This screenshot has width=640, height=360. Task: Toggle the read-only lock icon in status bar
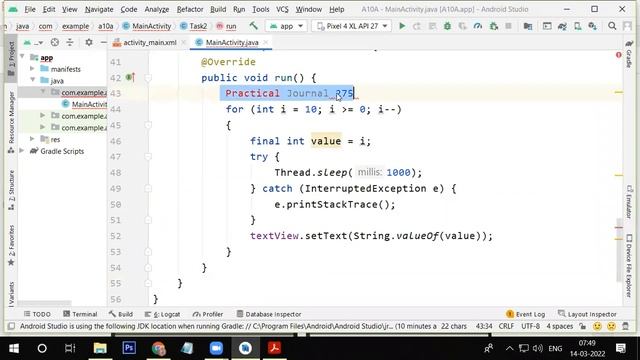(x=583, y=326)
